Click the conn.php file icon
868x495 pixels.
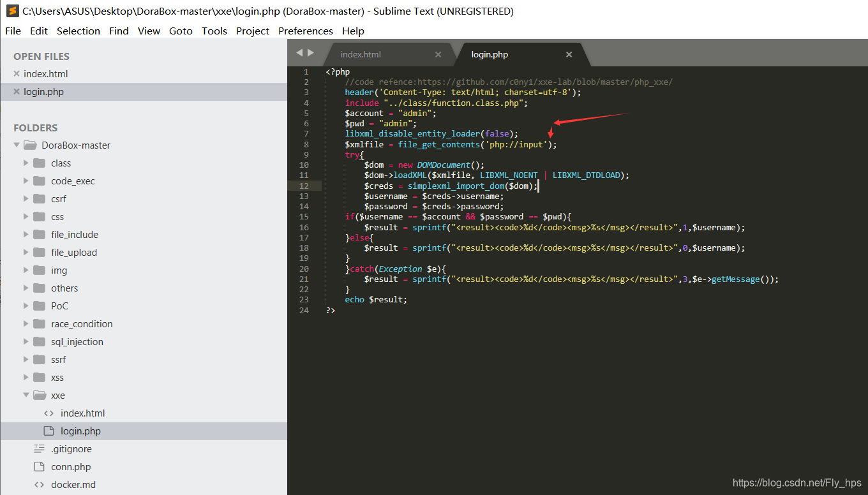pyautogui.click(x=39, y=467)
